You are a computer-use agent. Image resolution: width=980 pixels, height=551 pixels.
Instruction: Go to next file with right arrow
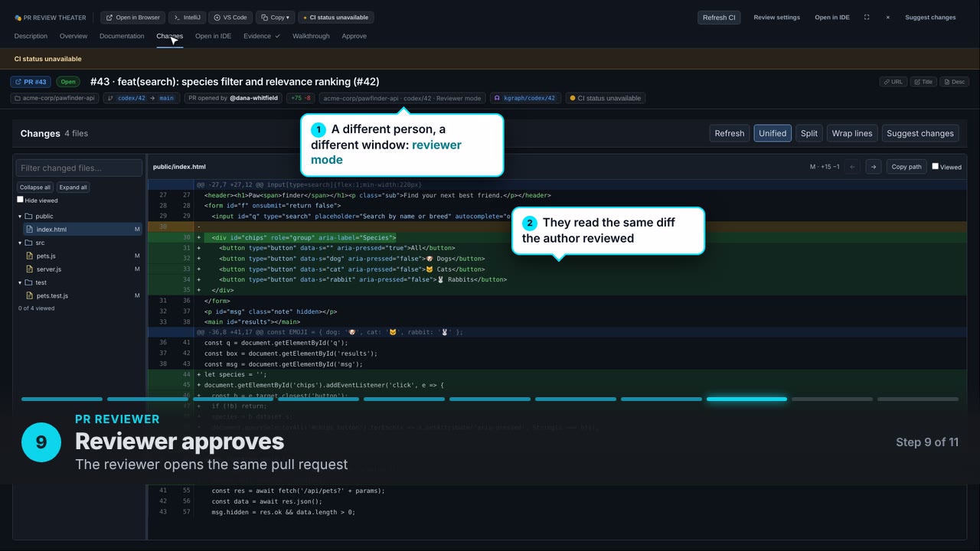tap(873, 167)
